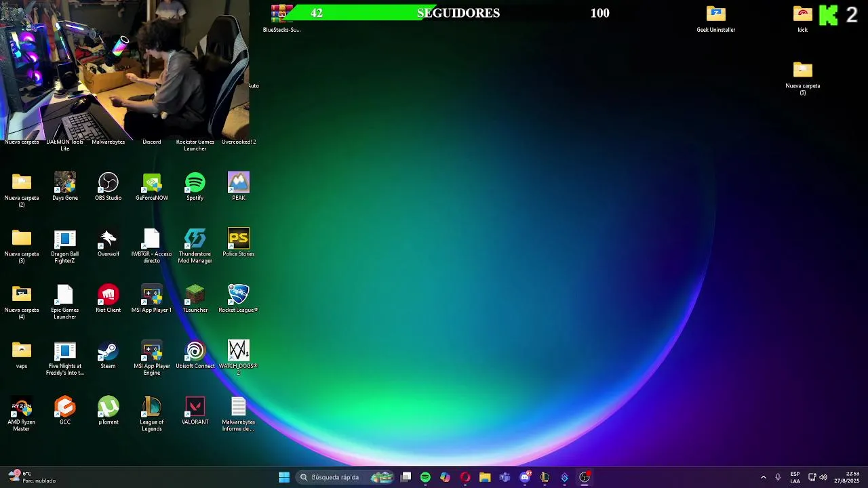This screenshot has height=488, width=868.
Task: Open network and volume quick settings
Action: point(817,477)
